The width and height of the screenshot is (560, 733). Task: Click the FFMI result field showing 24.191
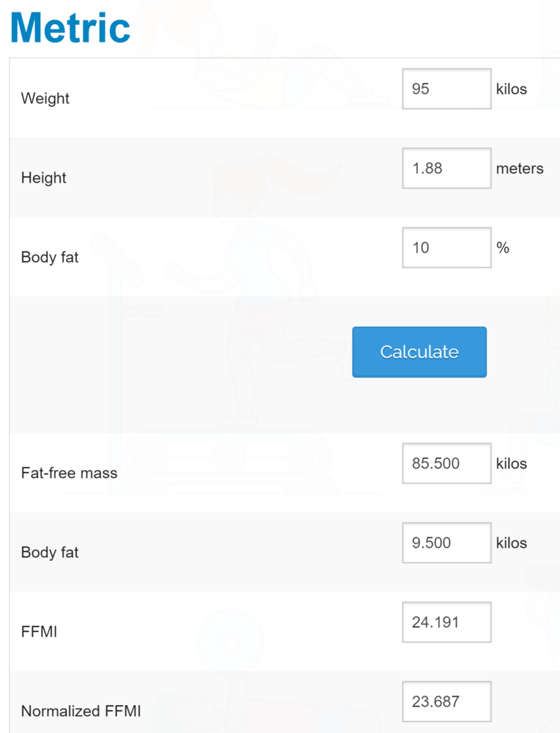[x=446, y=622]
